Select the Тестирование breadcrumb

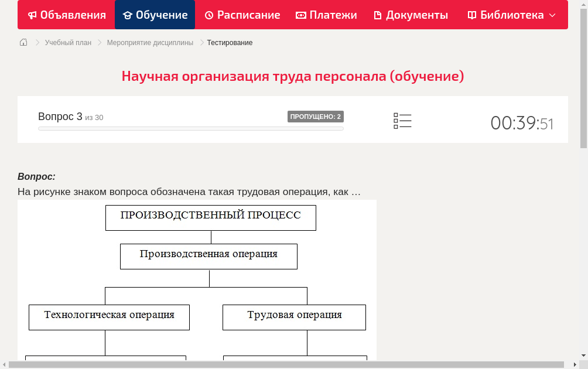[228, 42]
